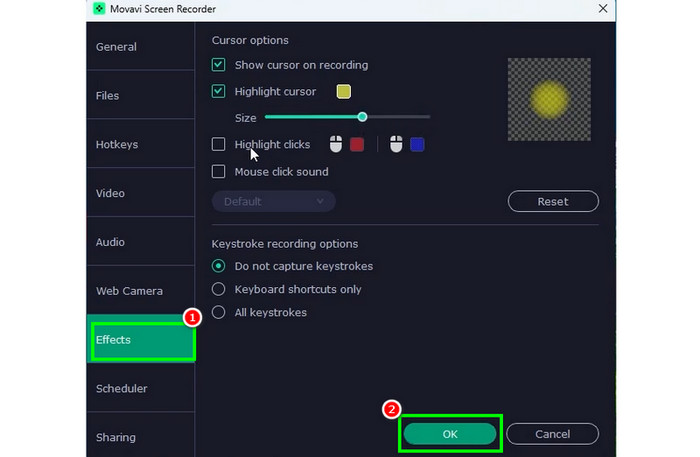700x457 pixels.
Task: Click the Movavi Screen Recorder window title
Action: (163, 9)
